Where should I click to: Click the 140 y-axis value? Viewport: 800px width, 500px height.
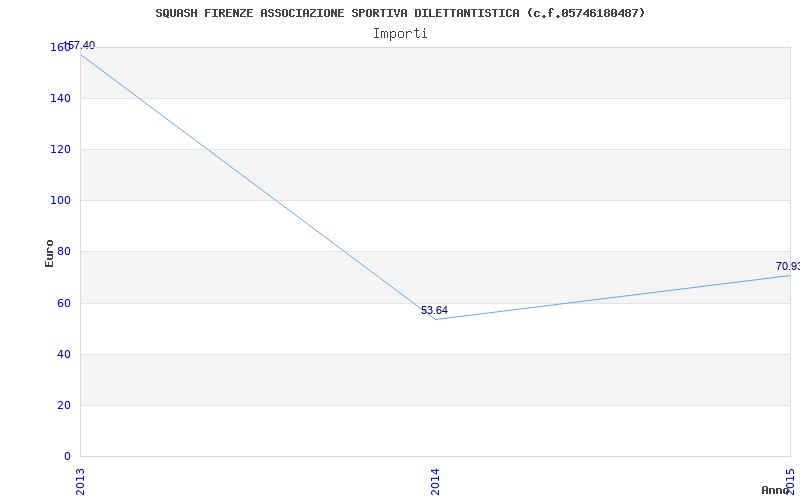pos(60,98)
